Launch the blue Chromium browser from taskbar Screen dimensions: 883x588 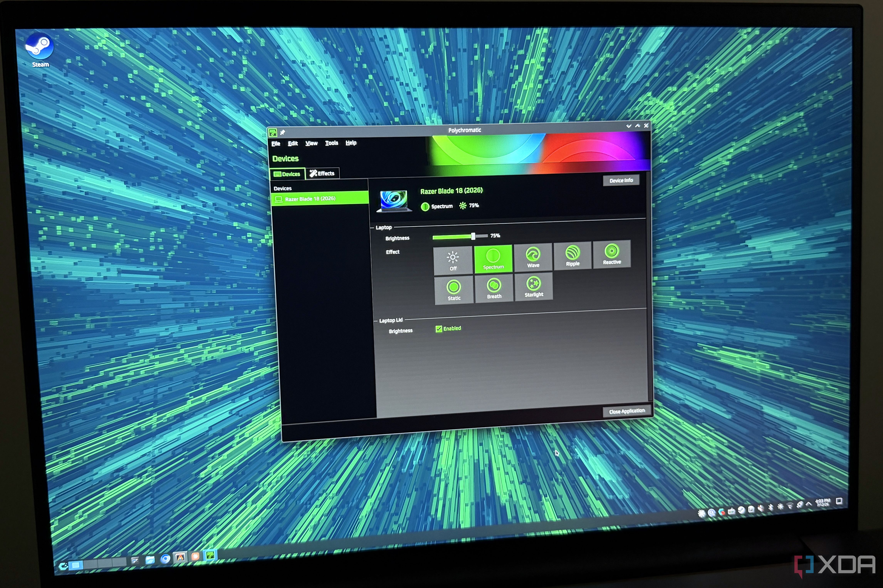coord(165,559)
